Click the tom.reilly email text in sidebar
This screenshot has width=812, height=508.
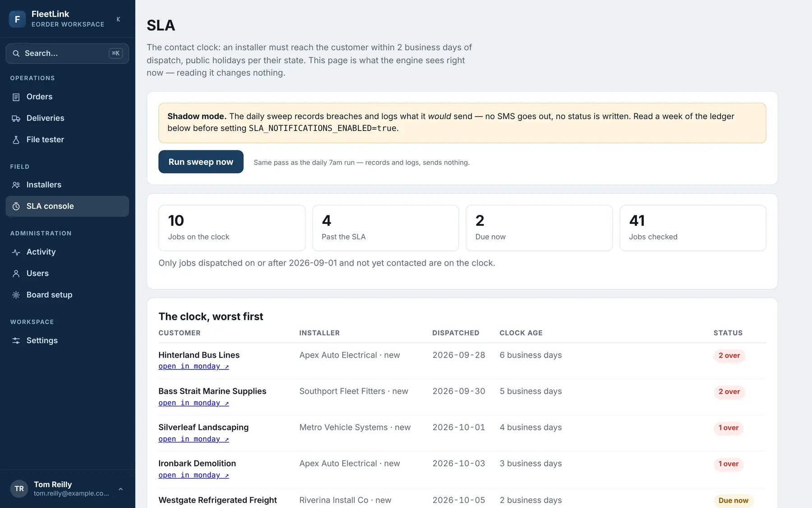tap(71, 494)
